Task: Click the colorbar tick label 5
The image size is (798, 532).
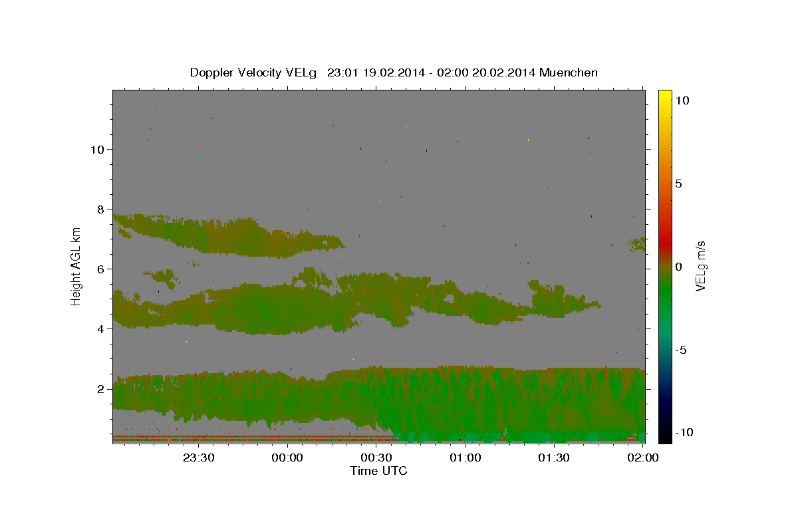Action: [678, 184]
